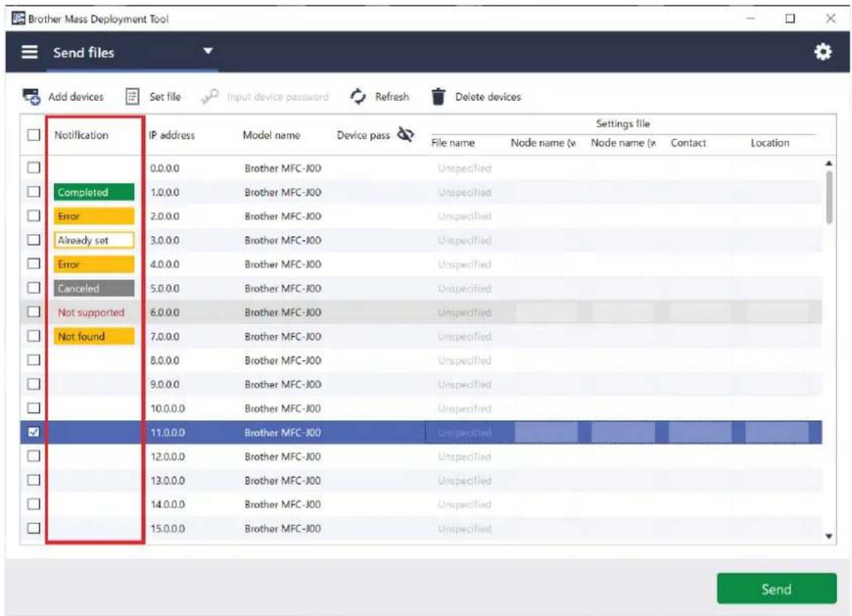Check the box for device 15.0.0.0

point(34,528)
